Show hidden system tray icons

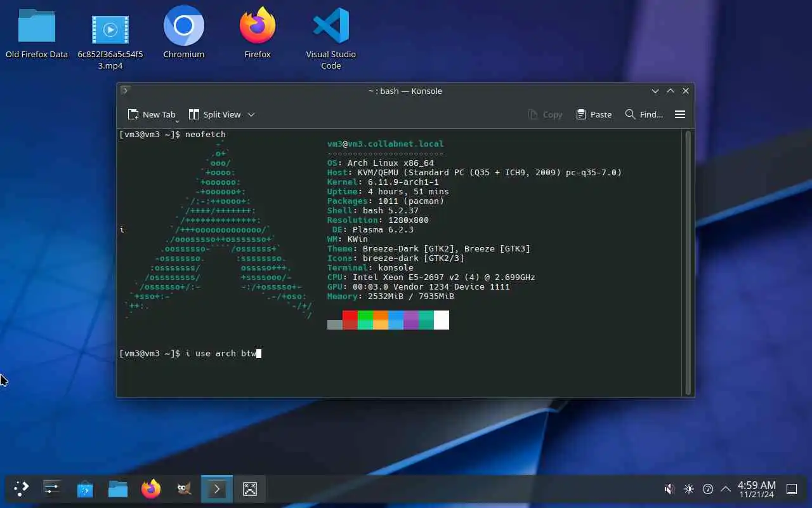(x=726, y=489)
